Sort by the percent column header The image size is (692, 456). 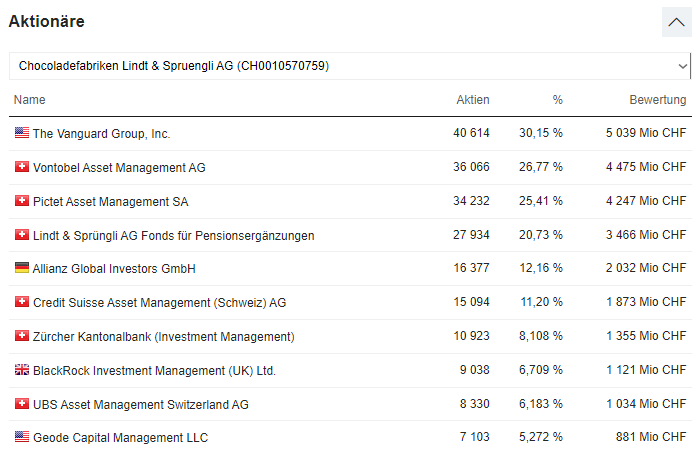(557, 100)
